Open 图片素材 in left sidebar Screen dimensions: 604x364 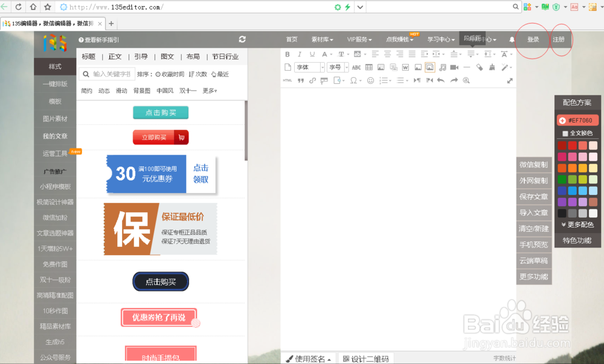click(x=55, y=119)
